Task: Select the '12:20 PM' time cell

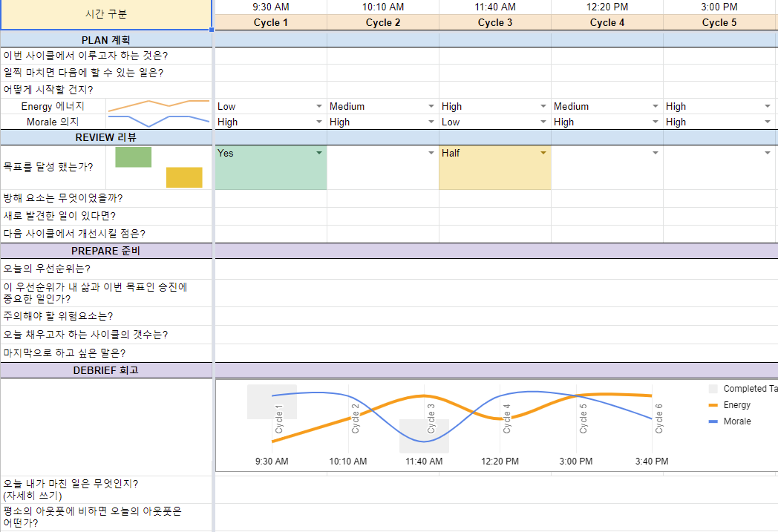Action: (607, 7)
